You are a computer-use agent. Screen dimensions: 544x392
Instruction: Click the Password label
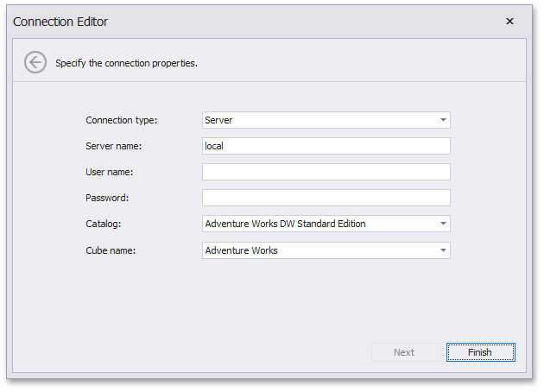pos(107,198)
